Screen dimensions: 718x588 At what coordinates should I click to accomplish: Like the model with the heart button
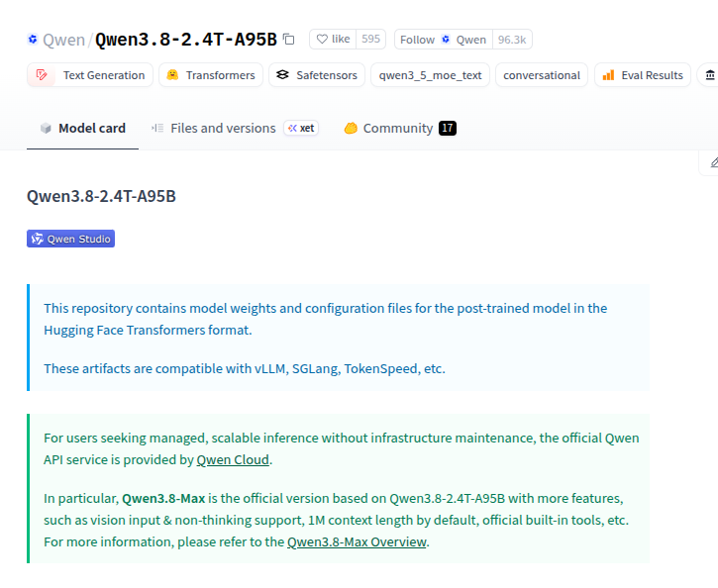333,40
